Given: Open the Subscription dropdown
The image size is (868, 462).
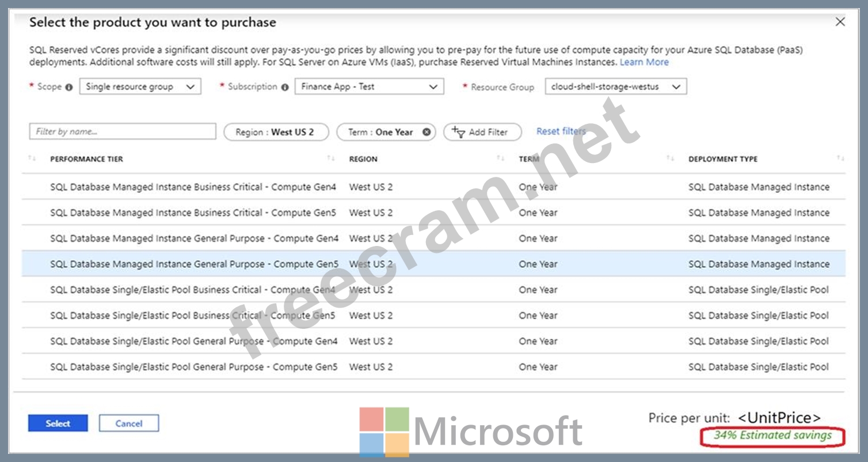Looking at the screenshot, I should [369, 87].
